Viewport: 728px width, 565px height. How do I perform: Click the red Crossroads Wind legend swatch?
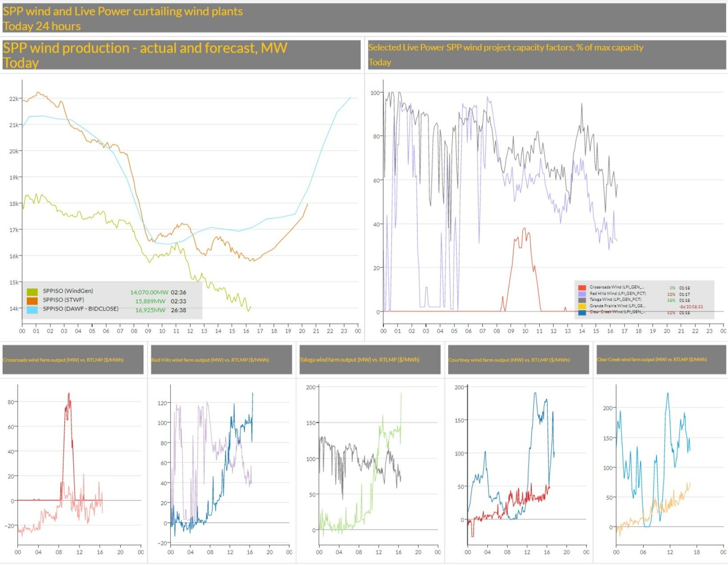582,288
